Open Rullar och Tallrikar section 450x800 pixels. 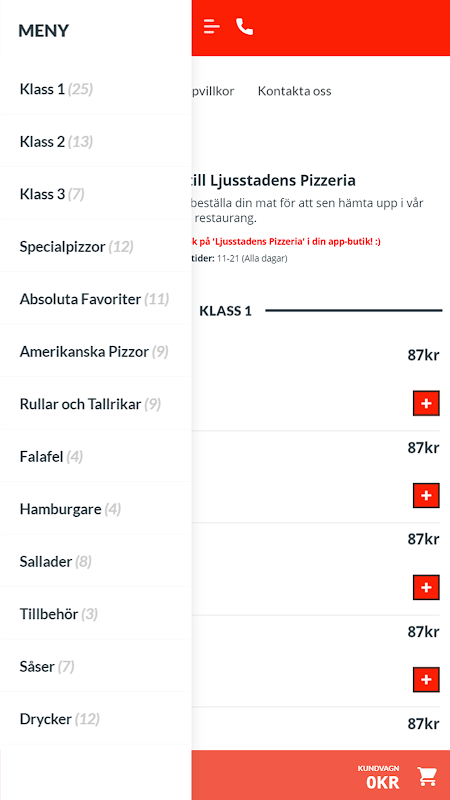pos(95,405)
